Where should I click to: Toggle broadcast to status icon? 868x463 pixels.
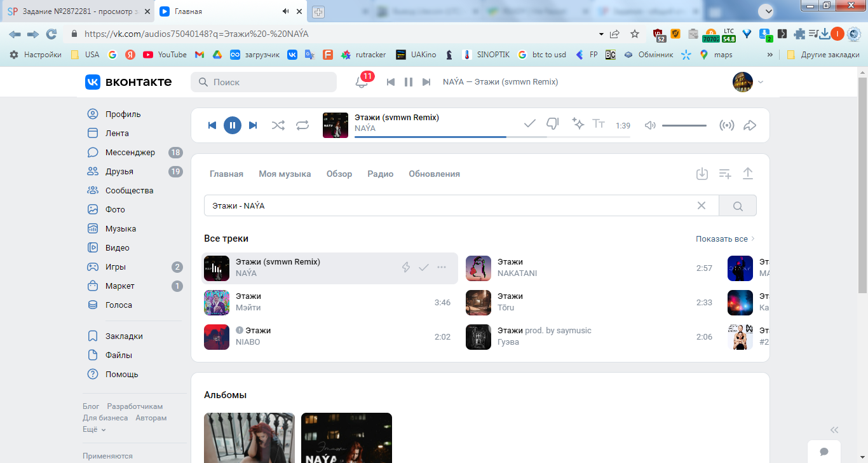pos(726,125)
